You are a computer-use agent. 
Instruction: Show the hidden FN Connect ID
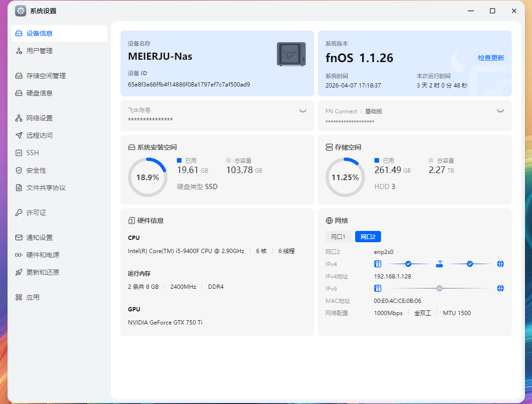500,111
